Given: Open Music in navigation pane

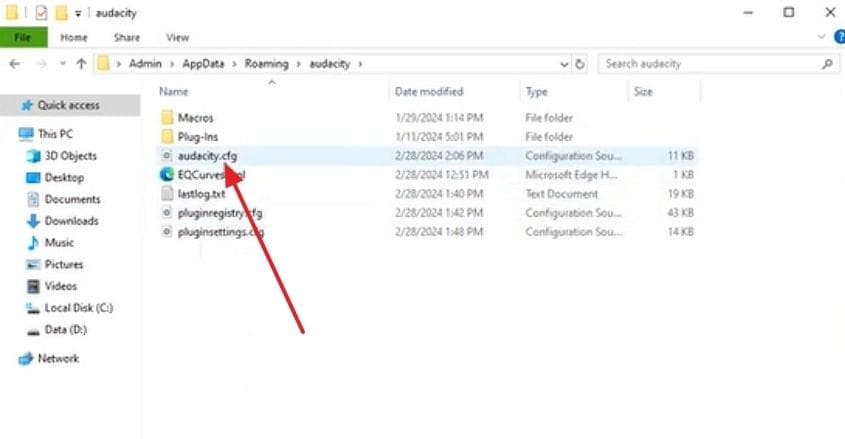Looking at the screenshot, I should [x=59, y=242].
